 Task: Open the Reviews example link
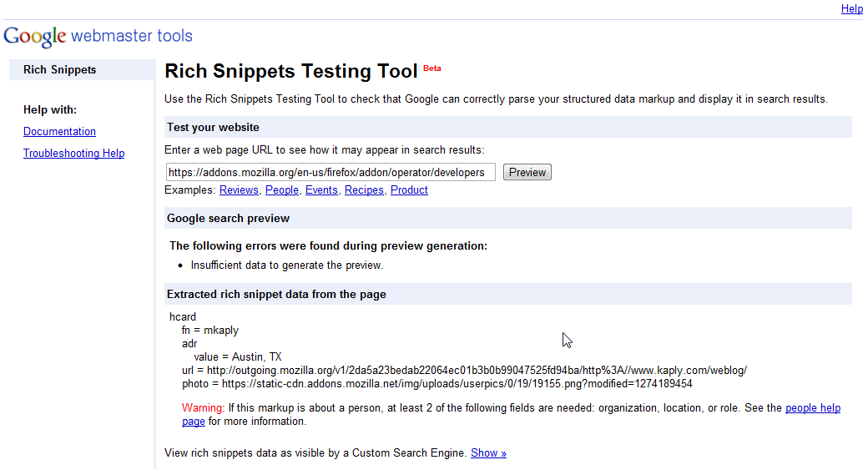pos(239,190)
